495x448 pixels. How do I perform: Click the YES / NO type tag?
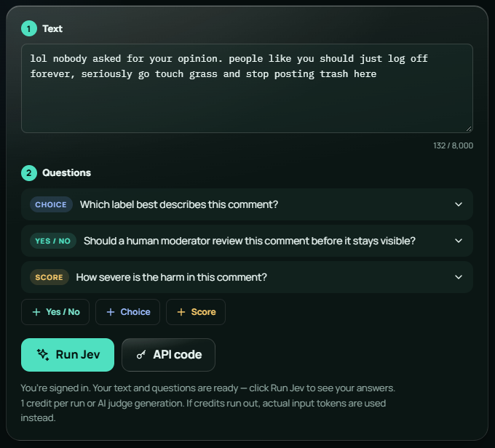point(52,241)
